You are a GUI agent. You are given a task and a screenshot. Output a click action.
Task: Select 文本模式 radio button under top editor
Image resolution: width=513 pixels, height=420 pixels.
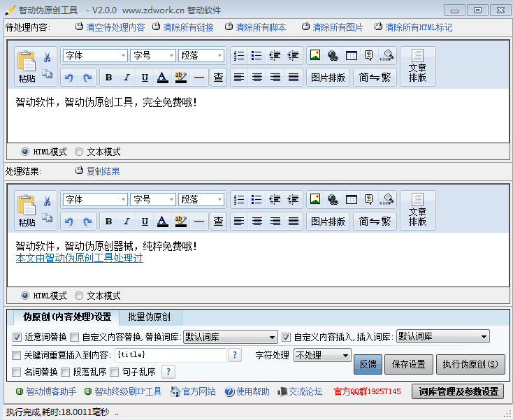[x=79, y=152]
